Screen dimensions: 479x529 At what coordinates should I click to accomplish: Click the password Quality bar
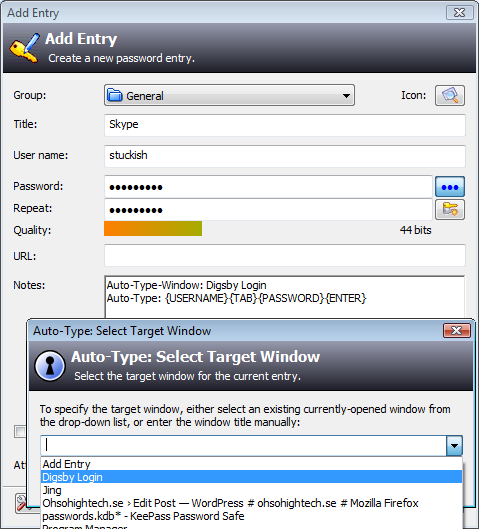click(153, 229)
